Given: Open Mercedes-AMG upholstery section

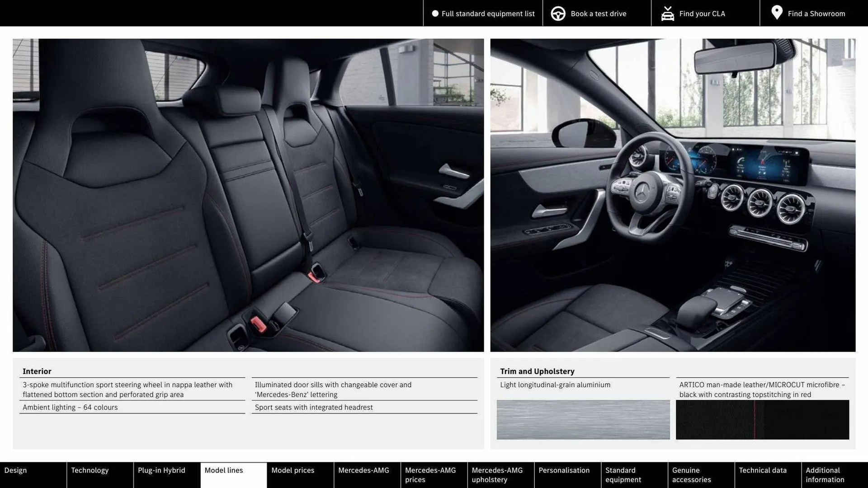Looking at the screenshot, I should click(497, 474).
